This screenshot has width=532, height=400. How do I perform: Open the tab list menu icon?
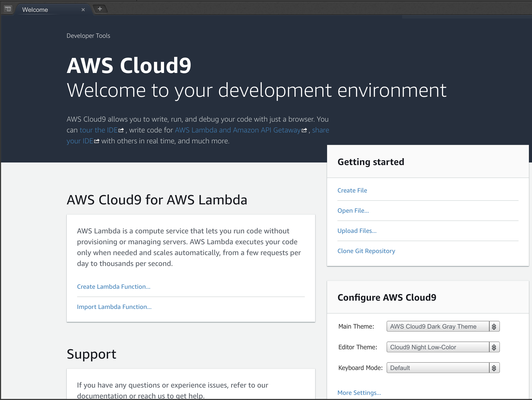[8, 9]
